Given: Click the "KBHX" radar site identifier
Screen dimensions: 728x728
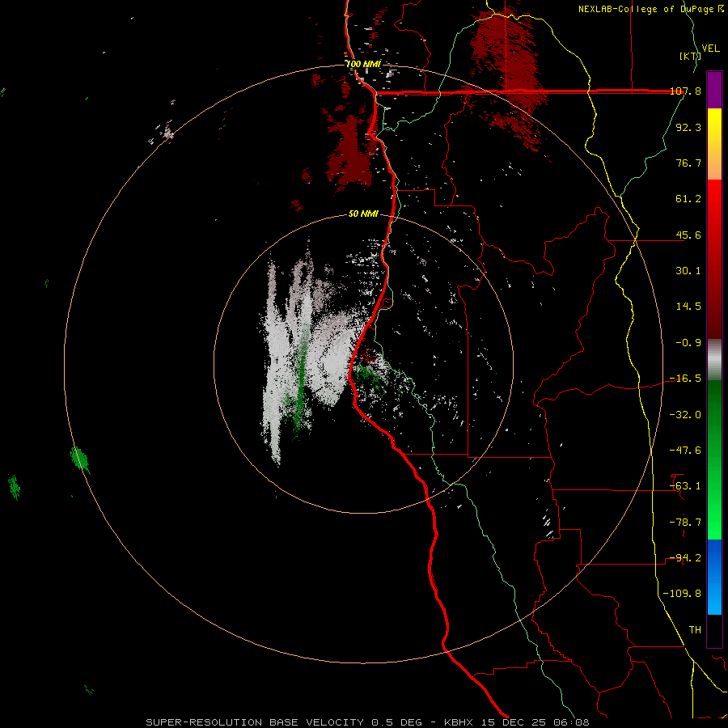Looking at the screenshot, I should click(458, 722).
